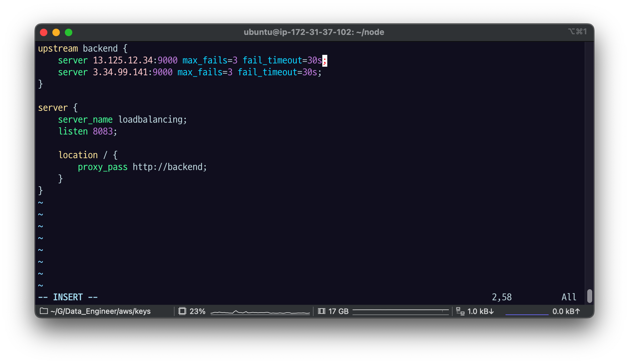Screen dimensions: 629x364
Task: Click on the 3.34.99.141:9000 server address
Action: pos(132,72)
